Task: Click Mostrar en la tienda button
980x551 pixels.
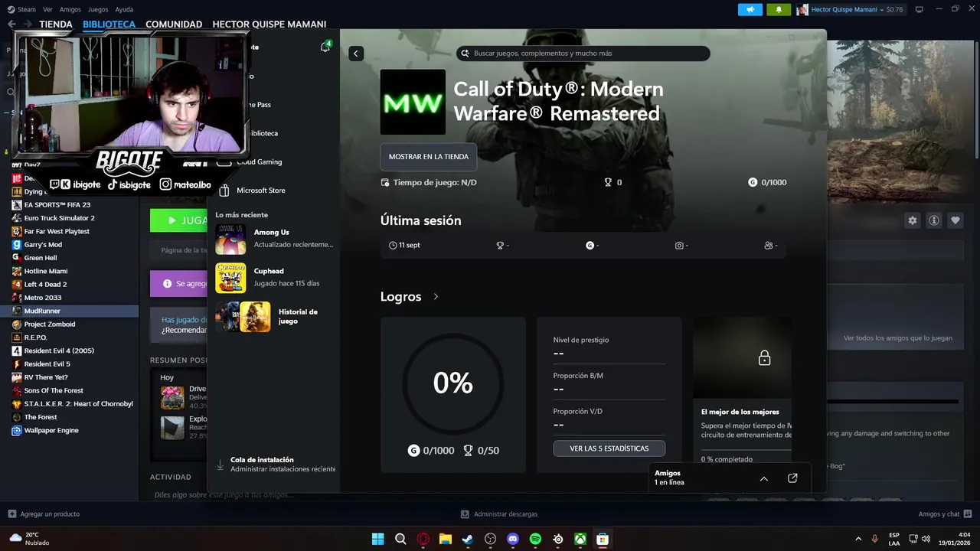Action: pos(429,157)
